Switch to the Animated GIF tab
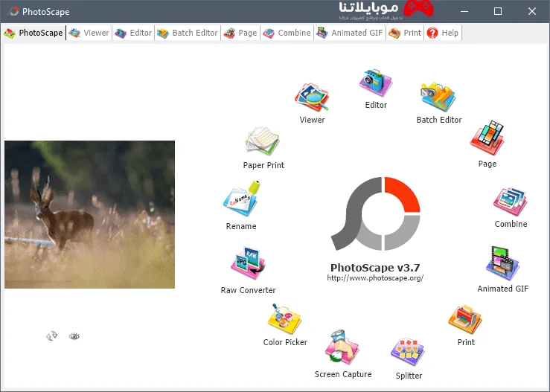This screenshot has height=392, width=550. coord(350,33)
